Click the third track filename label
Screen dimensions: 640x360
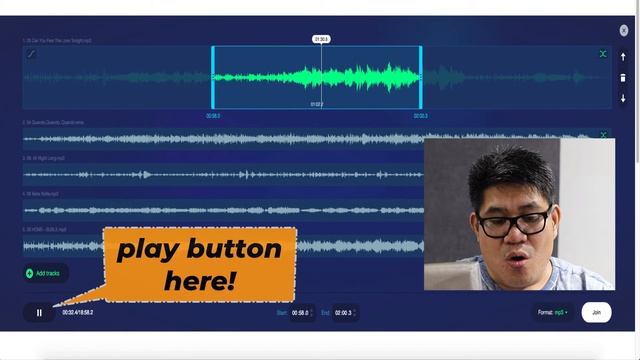click(x=44, y=158)
